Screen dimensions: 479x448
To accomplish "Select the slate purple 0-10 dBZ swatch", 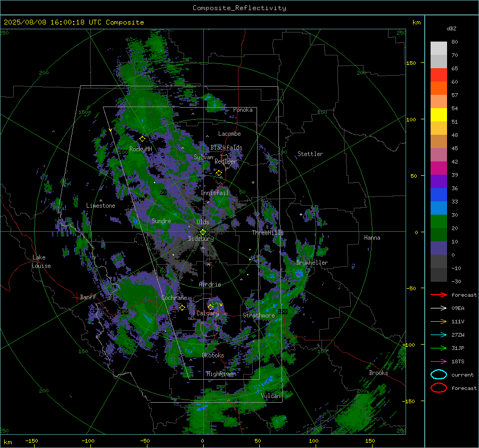I will 439,248.
